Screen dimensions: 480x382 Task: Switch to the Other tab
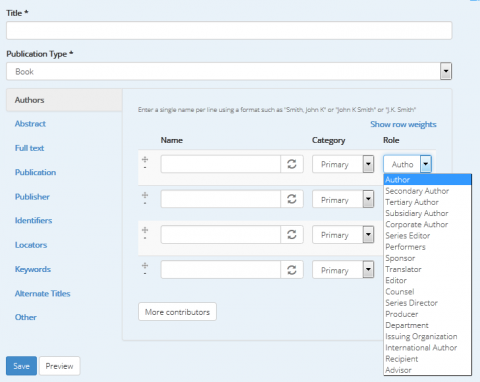click(26, 317)
